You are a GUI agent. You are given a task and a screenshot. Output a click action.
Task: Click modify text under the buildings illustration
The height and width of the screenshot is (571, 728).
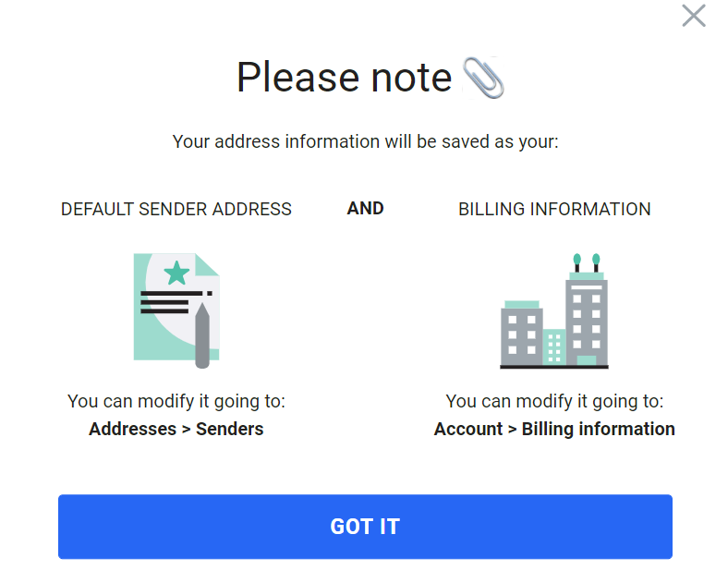[x=554, y=401]
